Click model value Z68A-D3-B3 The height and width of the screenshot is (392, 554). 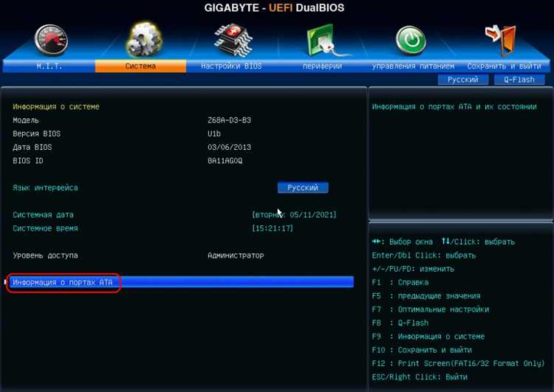229,120
